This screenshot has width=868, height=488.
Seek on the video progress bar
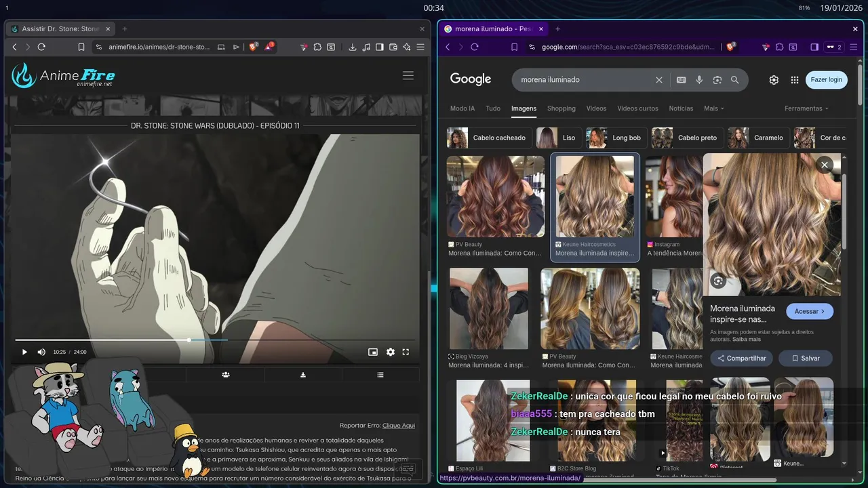[214, 340]
